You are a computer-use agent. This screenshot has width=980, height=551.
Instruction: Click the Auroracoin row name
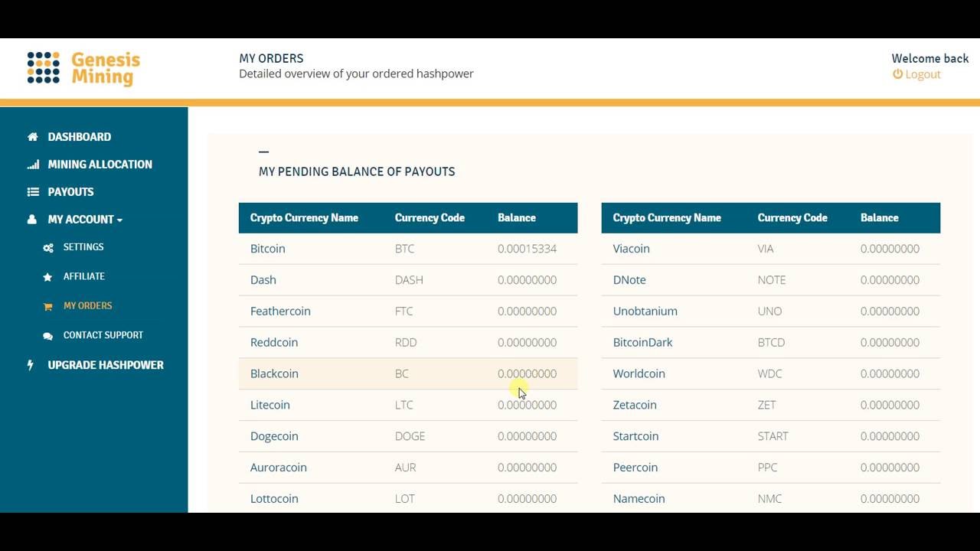[279, 468]
